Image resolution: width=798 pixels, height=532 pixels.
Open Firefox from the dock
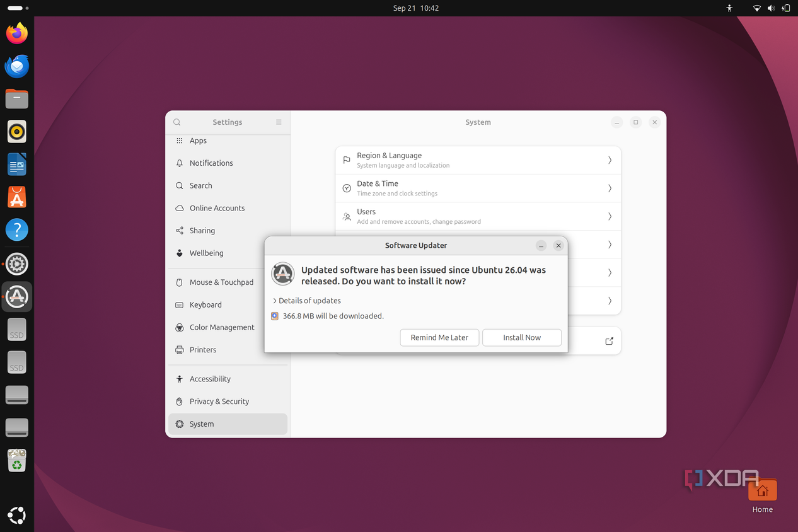pos(17,33)
